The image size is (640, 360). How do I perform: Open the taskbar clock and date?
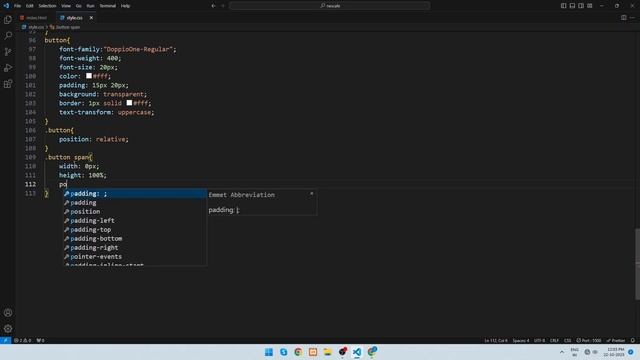point(615,352)
